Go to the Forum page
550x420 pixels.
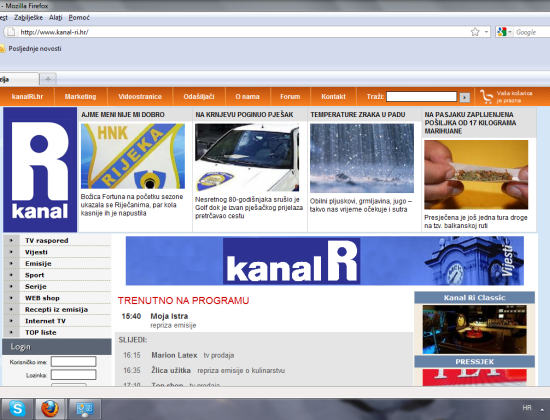290,96
